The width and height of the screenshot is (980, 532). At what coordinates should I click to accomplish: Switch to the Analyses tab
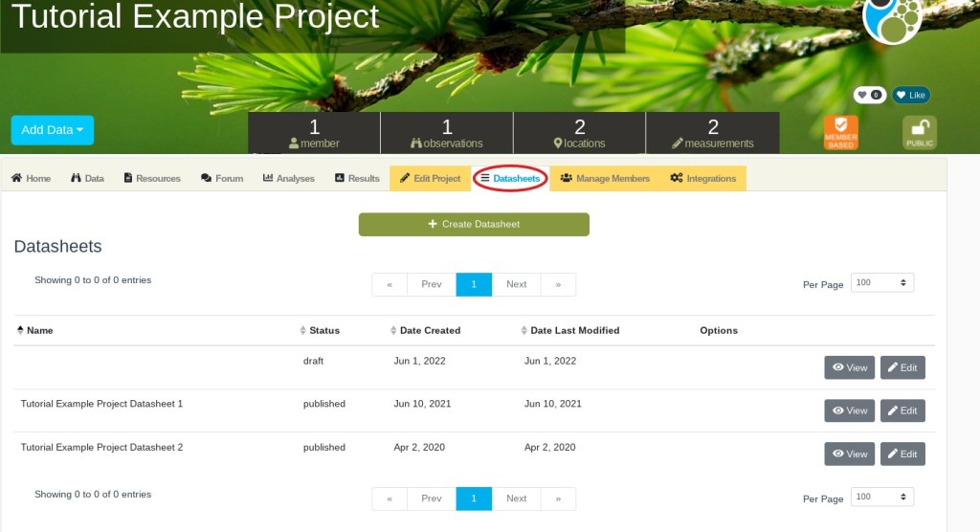pyautogui.click(x=289, y=178)
